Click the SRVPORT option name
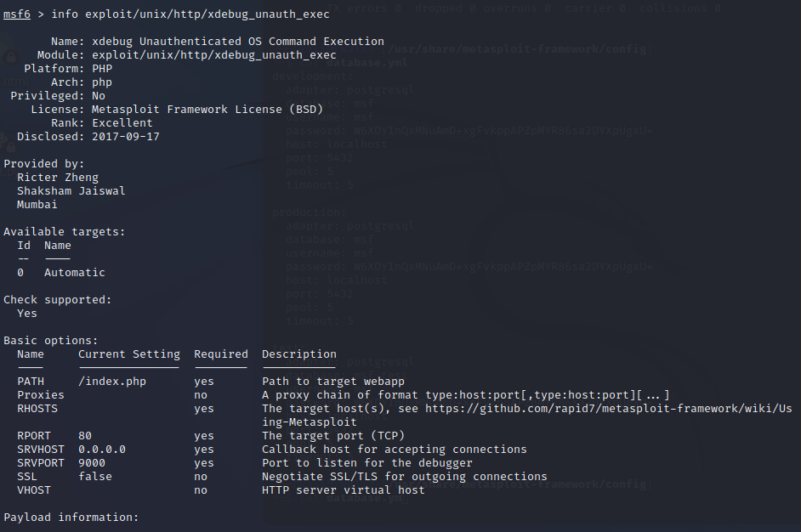 tap(41, 463)
